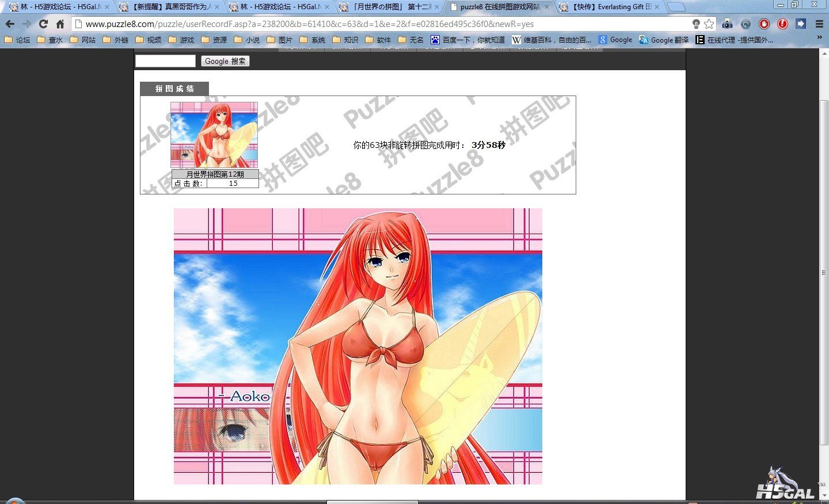
Task: Open the 百度一下 bookmark
Action: (468, 40)
